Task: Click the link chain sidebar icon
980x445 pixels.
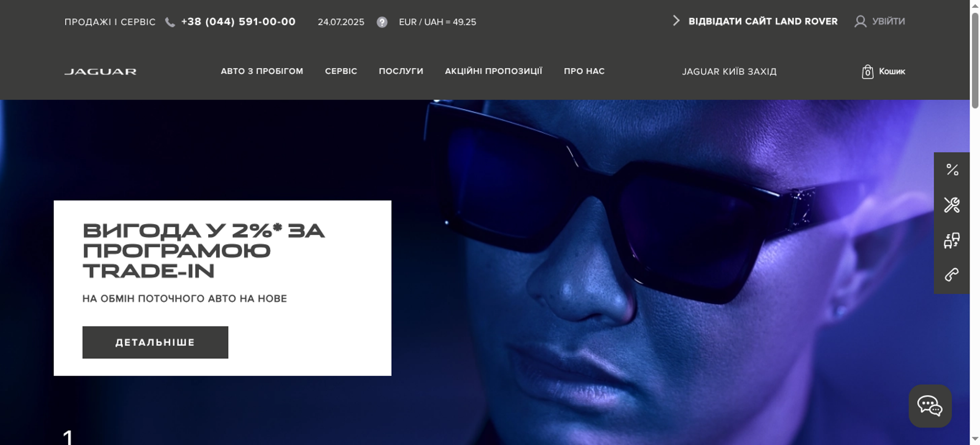Action: point(952,274)
